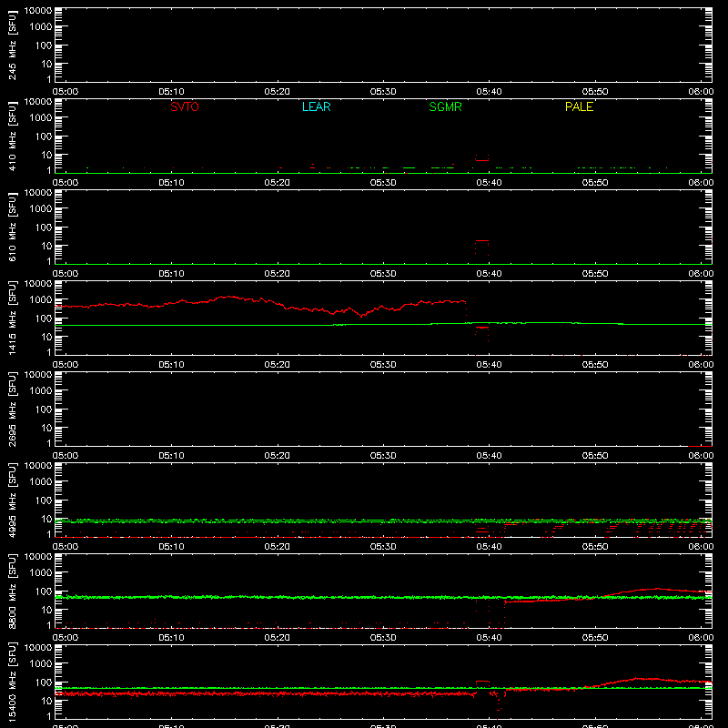Select the 410 MHz [SFU] axis title
This screenshot has width=728, height=728.
[x=12, y=136]
